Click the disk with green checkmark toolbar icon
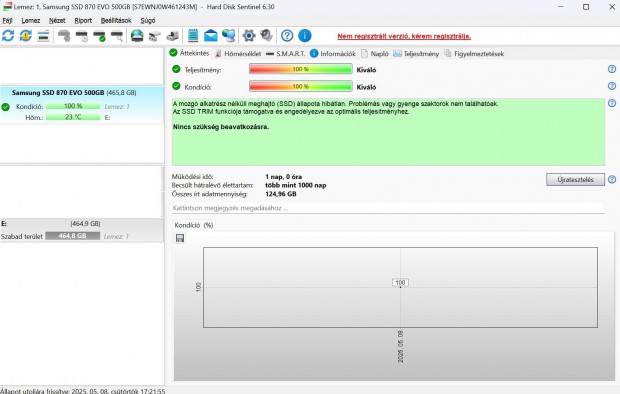This screenshot has height=394, width=620. pos(99,36)
